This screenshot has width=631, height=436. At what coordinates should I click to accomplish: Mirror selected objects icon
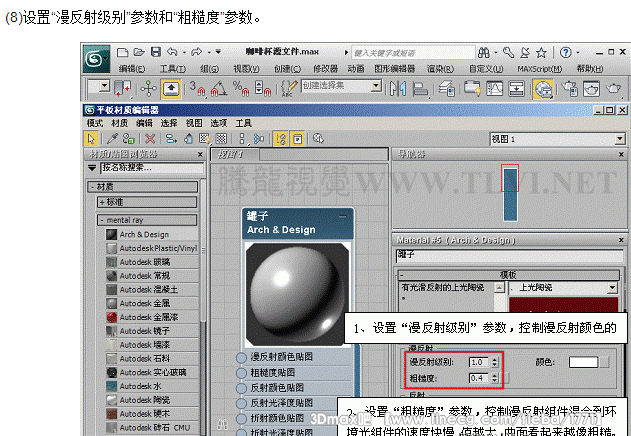(398, 88)
